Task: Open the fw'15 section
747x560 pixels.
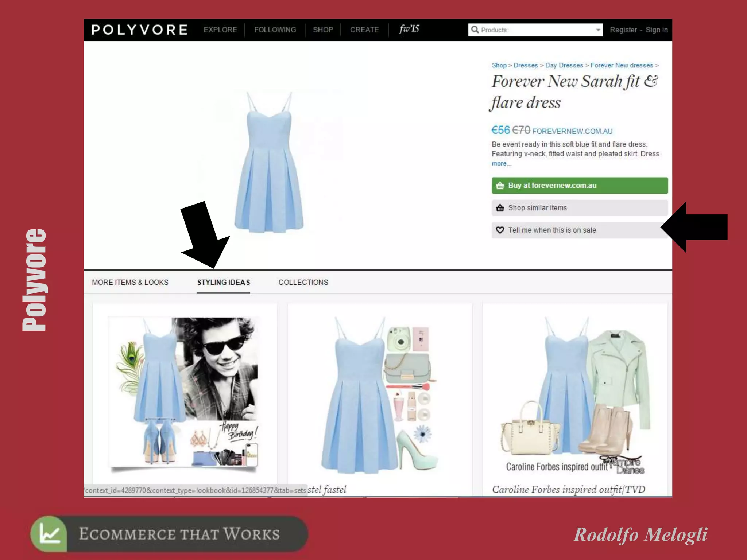Action: point(409,29)
